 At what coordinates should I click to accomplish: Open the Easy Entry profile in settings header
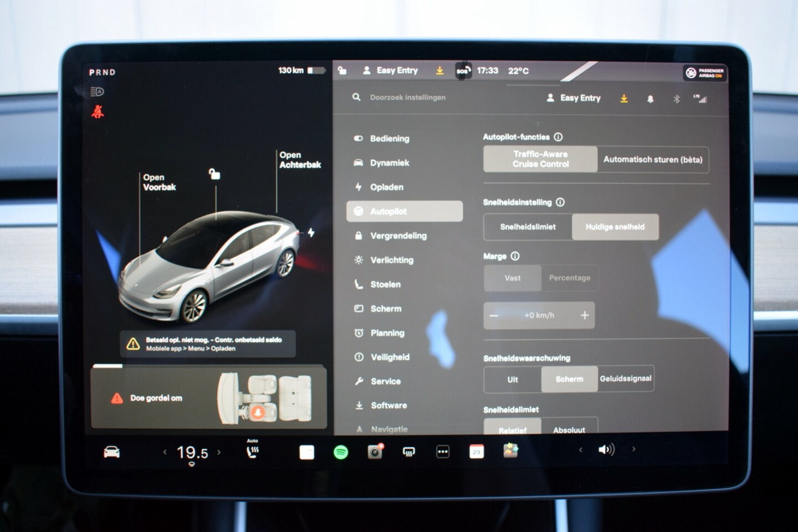[x=574, y=98]
